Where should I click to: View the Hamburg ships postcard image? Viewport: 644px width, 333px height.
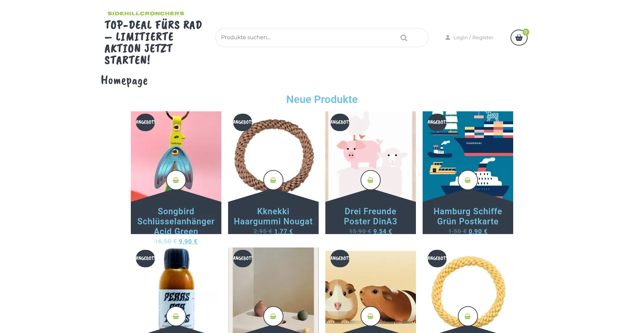pyautogui.click(x=468, y=151)
